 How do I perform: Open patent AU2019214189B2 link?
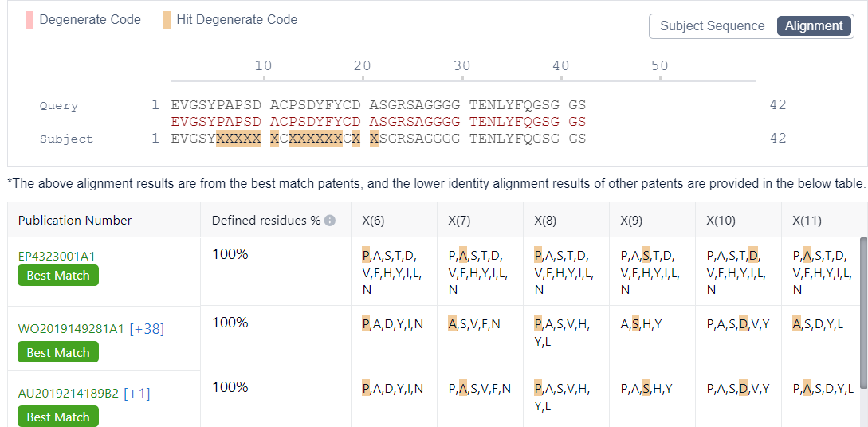(x=68, y=393)
